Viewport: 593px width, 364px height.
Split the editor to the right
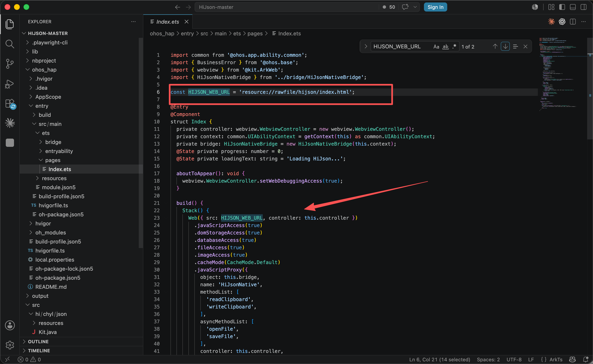coord(573,22)
